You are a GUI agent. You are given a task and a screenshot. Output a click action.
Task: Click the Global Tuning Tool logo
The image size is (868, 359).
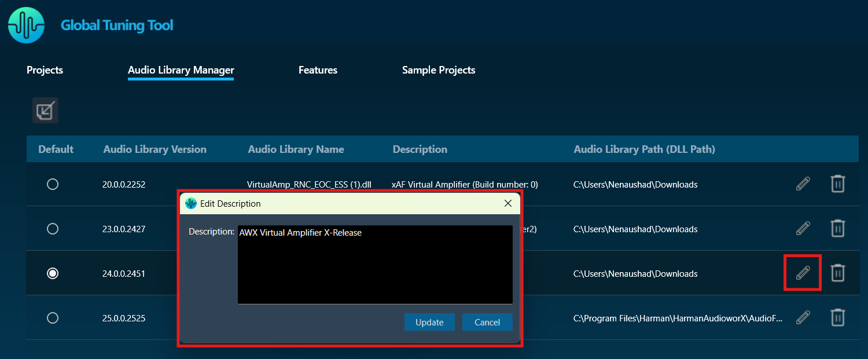[x=26, y=25]
